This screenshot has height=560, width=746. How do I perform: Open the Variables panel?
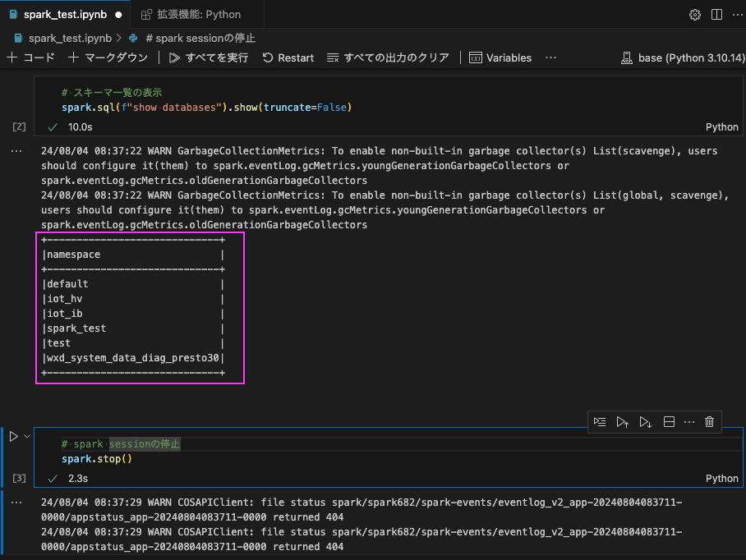coord(500,58)
